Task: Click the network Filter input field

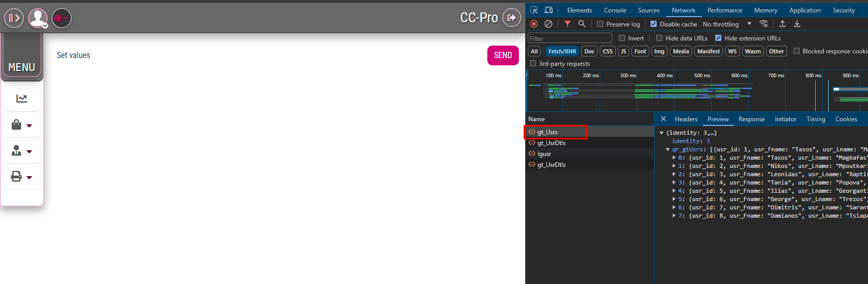Action: pyautogui.click(x=570, y=38)
